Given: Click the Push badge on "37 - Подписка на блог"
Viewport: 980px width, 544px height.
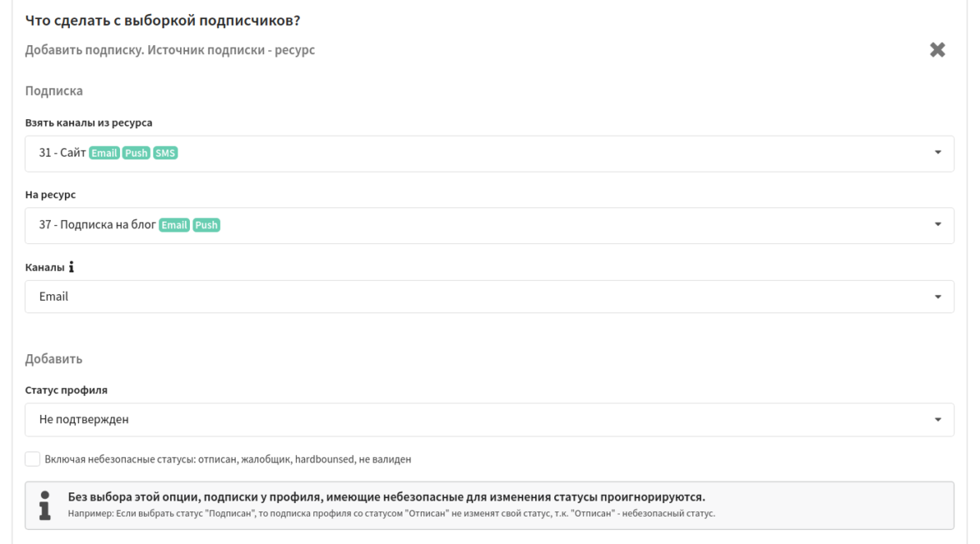Looking at the screenshot, I should [206, 225].
